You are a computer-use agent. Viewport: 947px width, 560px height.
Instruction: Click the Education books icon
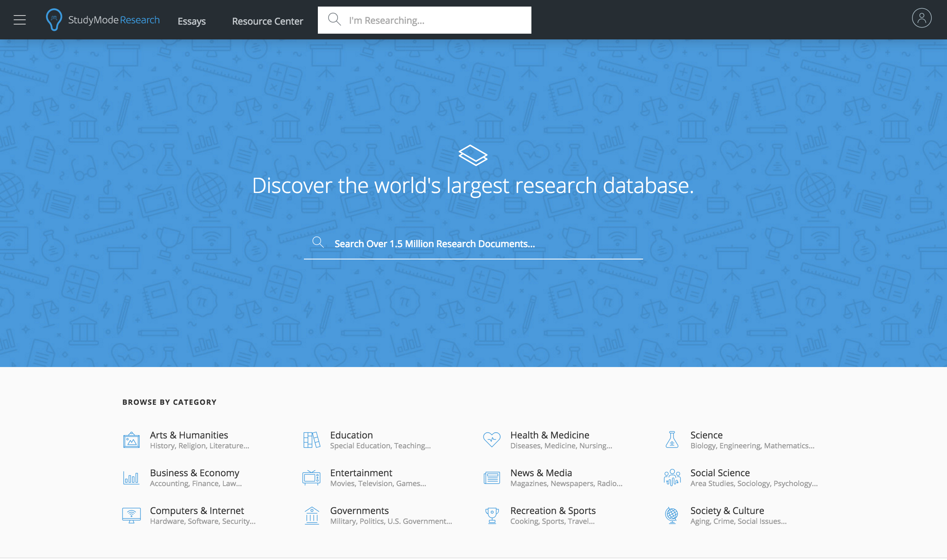pyautogui.click(x=312, y=440)
